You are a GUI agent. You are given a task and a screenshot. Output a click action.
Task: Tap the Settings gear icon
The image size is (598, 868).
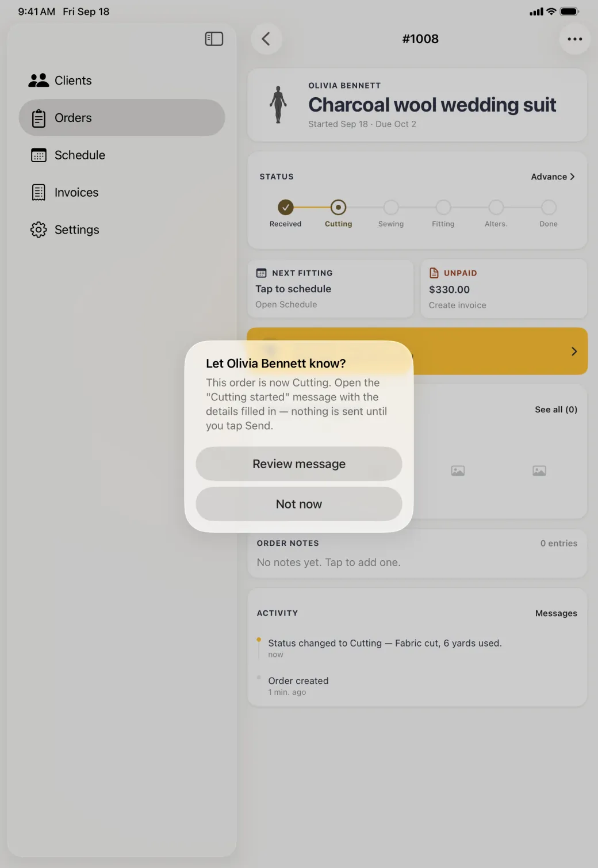click(x=39, y=230)
